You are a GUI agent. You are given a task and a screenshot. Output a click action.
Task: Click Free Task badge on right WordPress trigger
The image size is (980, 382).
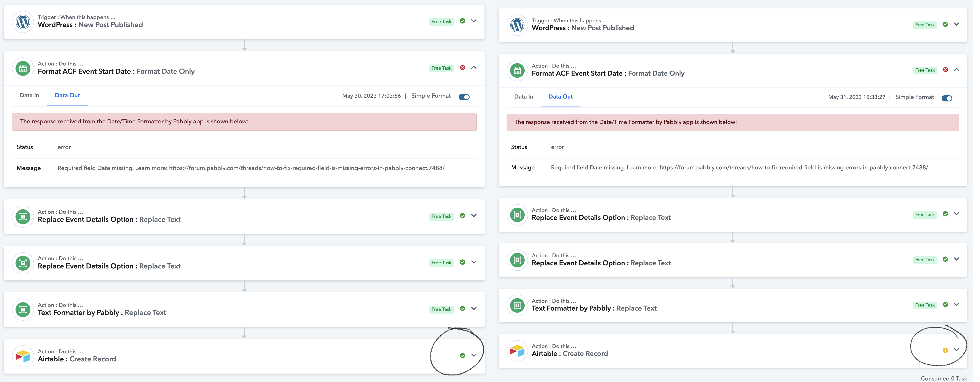(925, 25)
